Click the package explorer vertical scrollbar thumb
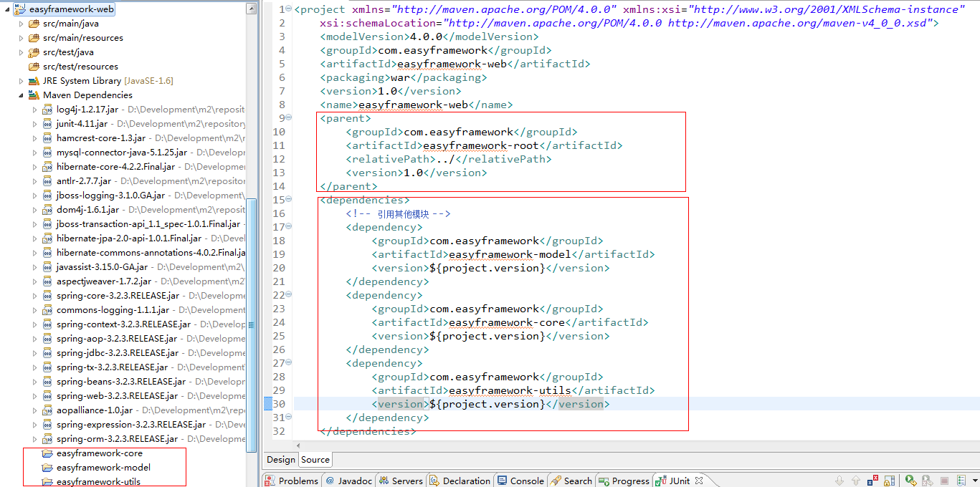This screenshot has width=980, height=487. click(x=251, y=326)
